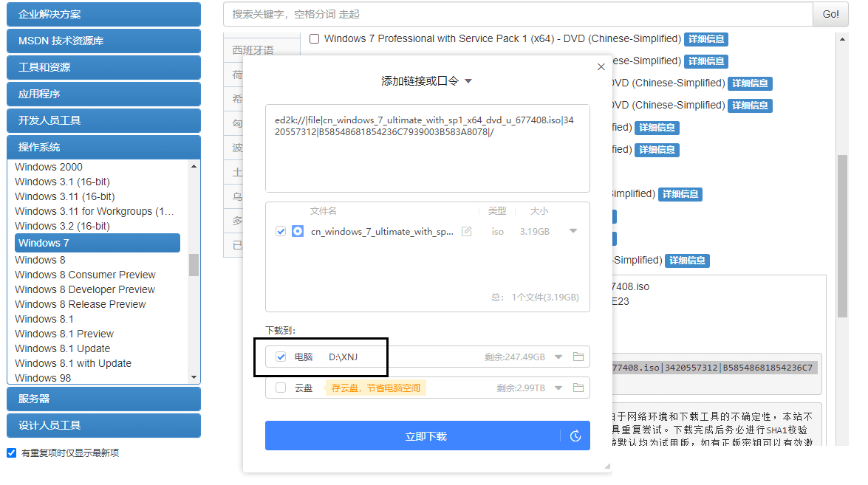Open the schedule download clock icon
Viewport: 868px width, 485px height.
tap(575, 436)
